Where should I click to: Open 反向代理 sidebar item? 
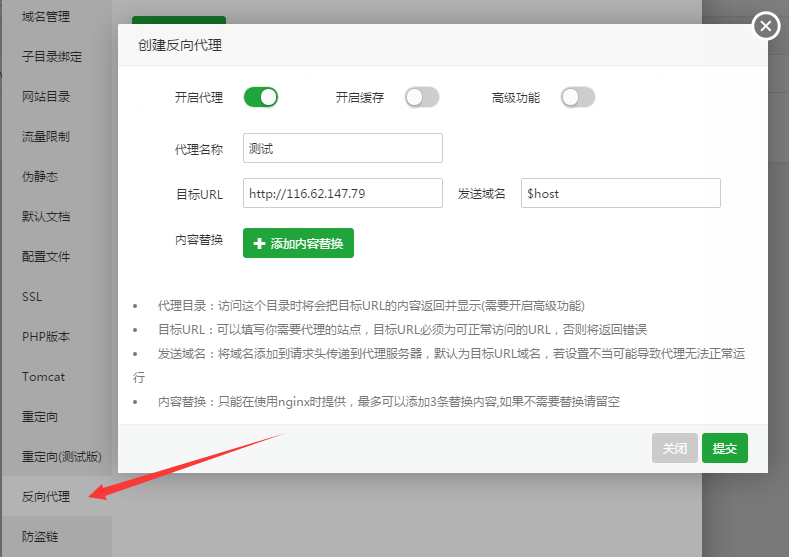(x=46, y=497)
